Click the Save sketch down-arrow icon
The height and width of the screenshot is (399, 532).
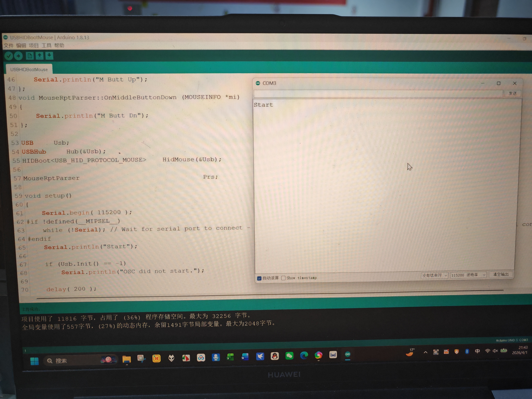pyautogui.click(x=49, y=56)
